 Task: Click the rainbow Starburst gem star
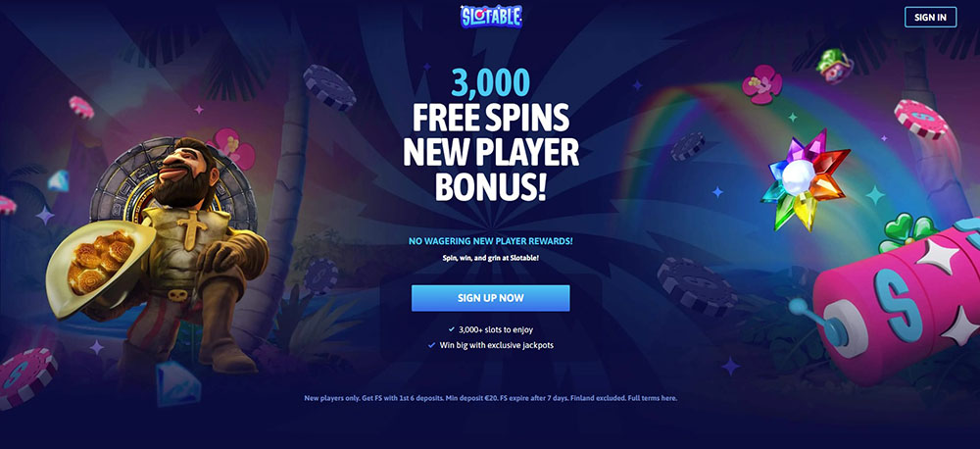pyautogui.click(x=805, y=179)
